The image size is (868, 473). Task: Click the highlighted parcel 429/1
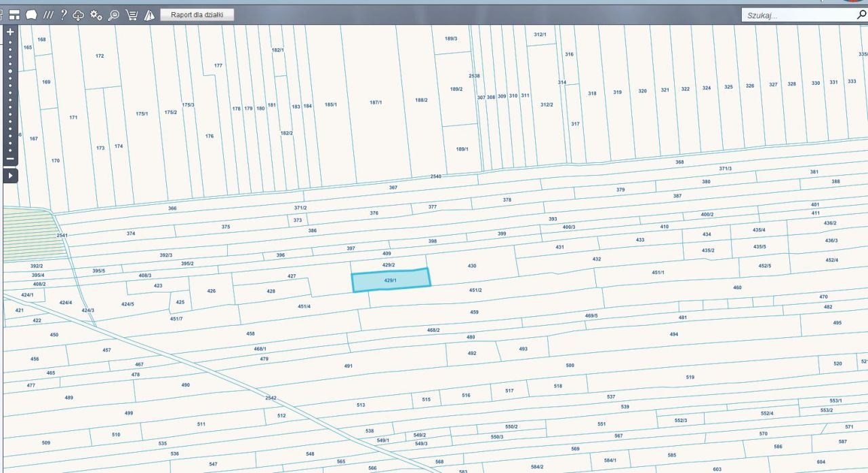391,280
